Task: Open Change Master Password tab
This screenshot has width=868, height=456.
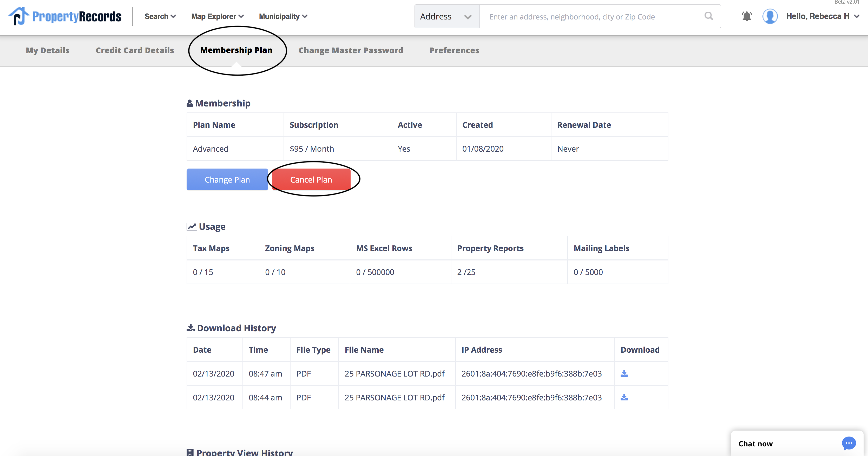Action: 351,51
